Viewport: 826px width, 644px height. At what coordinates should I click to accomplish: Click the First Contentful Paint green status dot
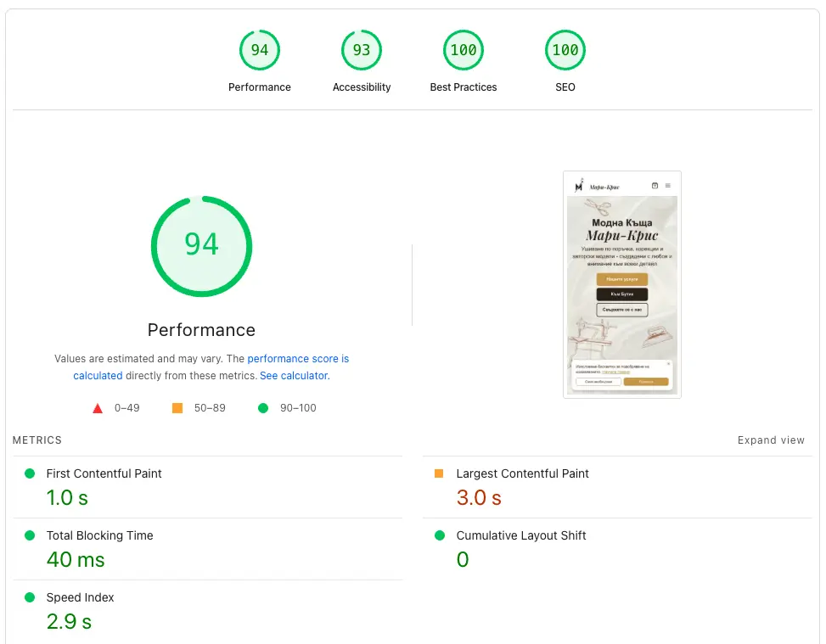[x=30, y=473]
